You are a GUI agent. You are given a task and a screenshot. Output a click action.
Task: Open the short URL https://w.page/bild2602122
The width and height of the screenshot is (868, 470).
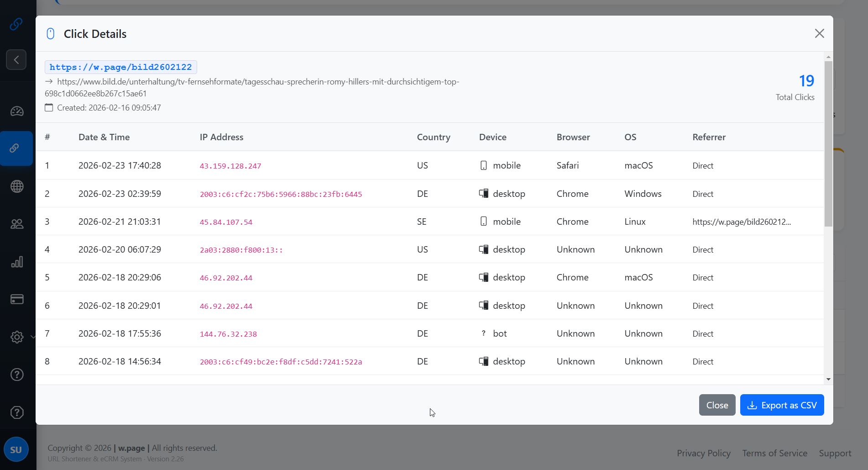click(x=121, y=67)
